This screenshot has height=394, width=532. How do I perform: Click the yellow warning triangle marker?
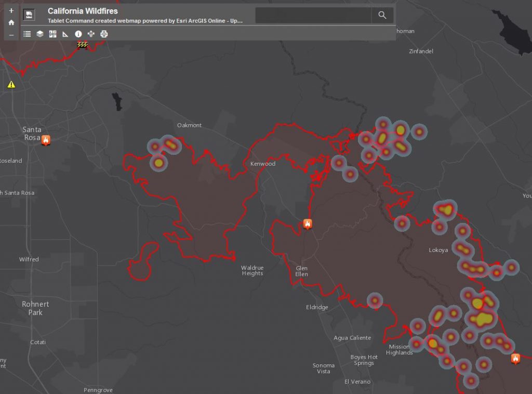[x=11, y=84]
